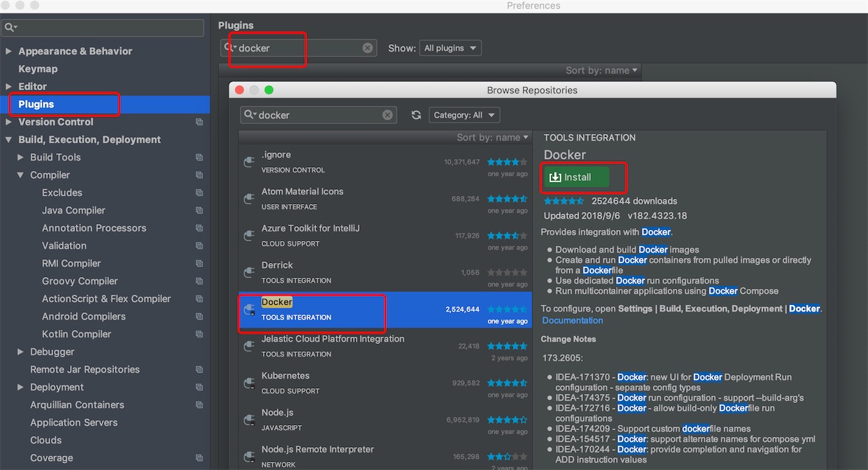Close the Browse Repositories dialog

click(x=239, y=90)
